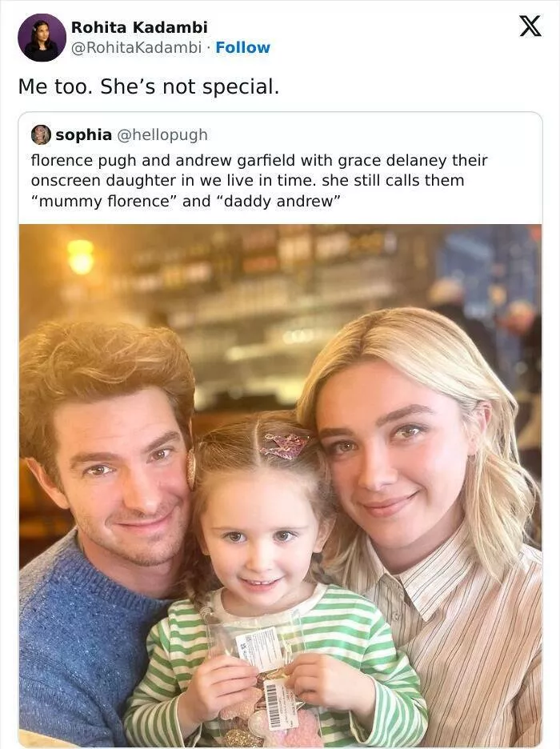Click the X logo icon
Viewport: 560px width, 749px height.
530,26
